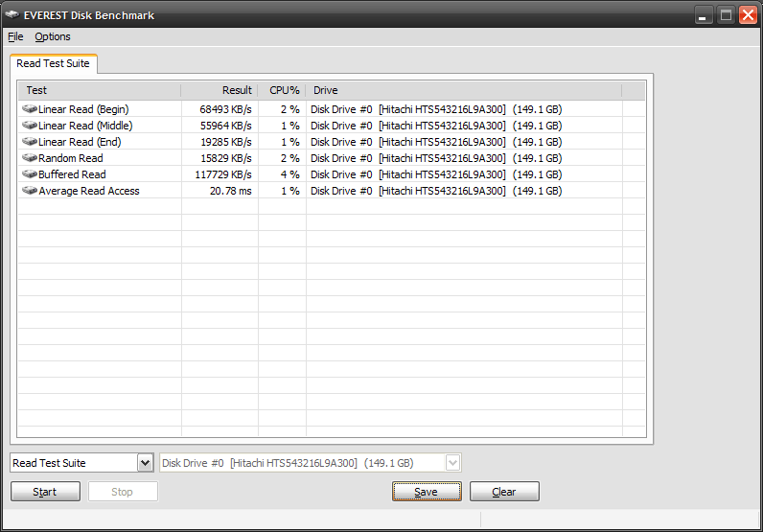Screen dimensions: 763x532
Task: Select the Linear Read (Middle) row label
Action: click(x=85, y=126)
